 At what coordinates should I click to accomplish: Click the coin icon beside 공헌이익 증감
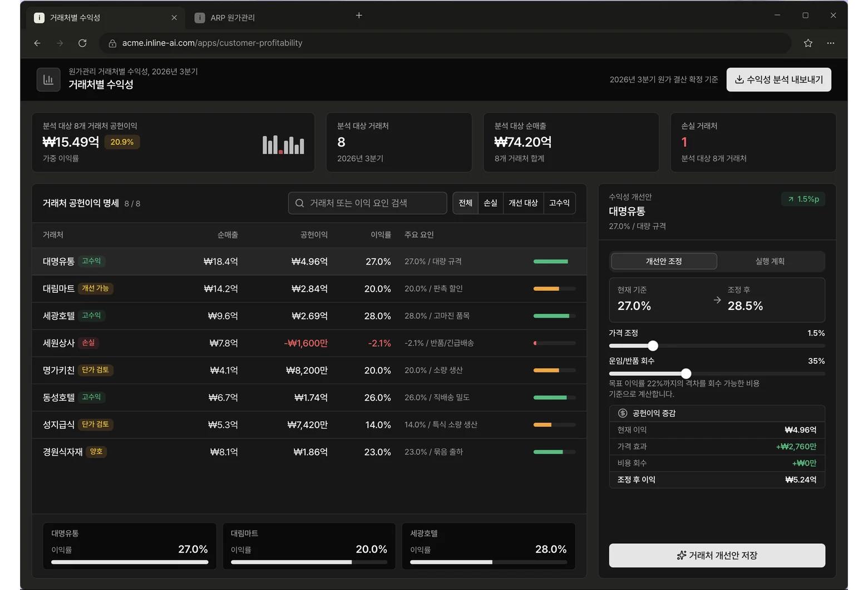[623, 413]
